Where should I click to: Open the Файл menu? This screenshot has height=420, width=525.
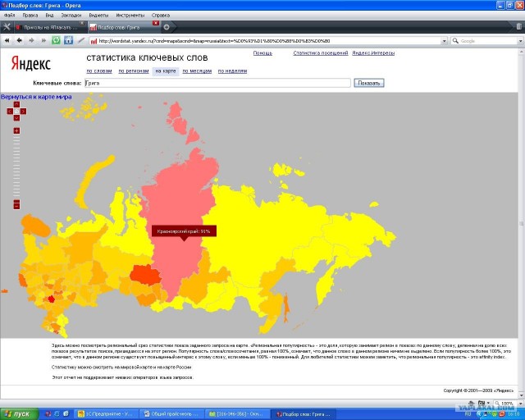[10, 16]
